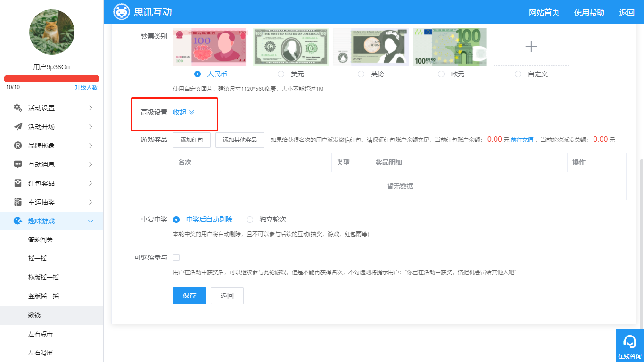Click the 趣味游戏 pacman icon
The height and width of the screenshot is (362, 644).
pos(18,221)
